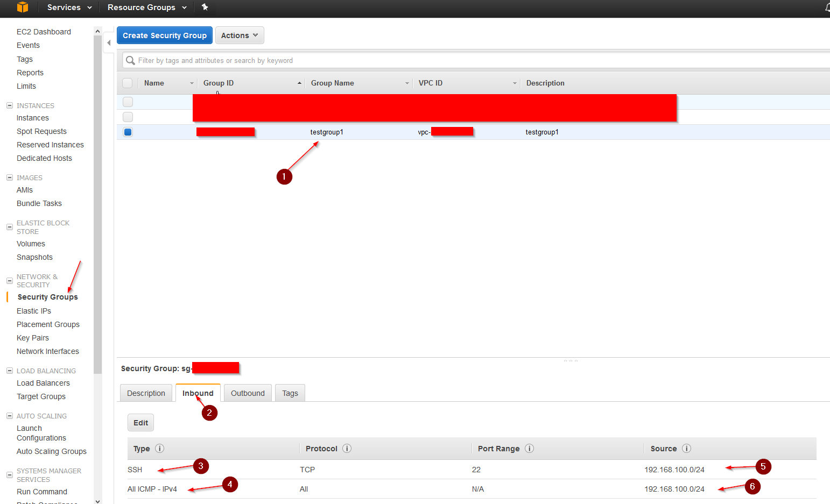Open Bundle Tasks
This screenshot has width=830, height=504.
(39, 203)
